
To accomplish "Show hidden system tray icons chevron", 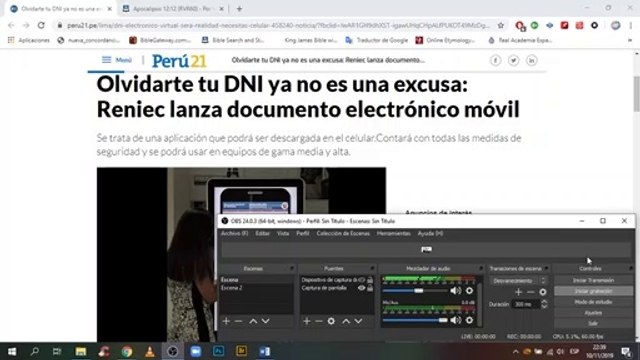I will pos(516,351).
